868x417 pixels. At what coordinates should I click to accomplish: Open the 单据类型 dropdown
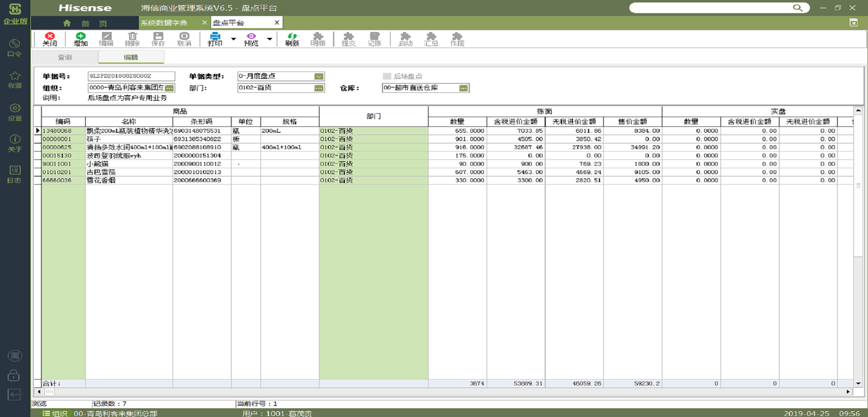(x=319, y=76)
